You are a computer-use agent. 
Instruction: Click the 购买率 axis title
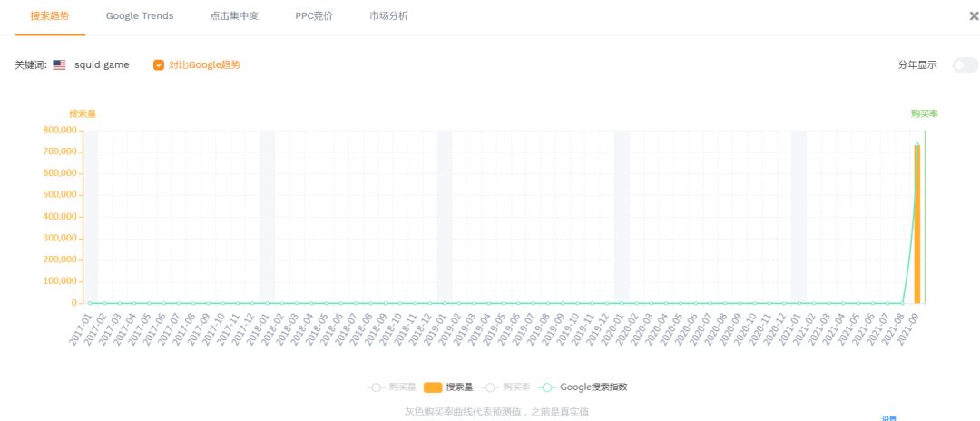[x=925, y=113]
